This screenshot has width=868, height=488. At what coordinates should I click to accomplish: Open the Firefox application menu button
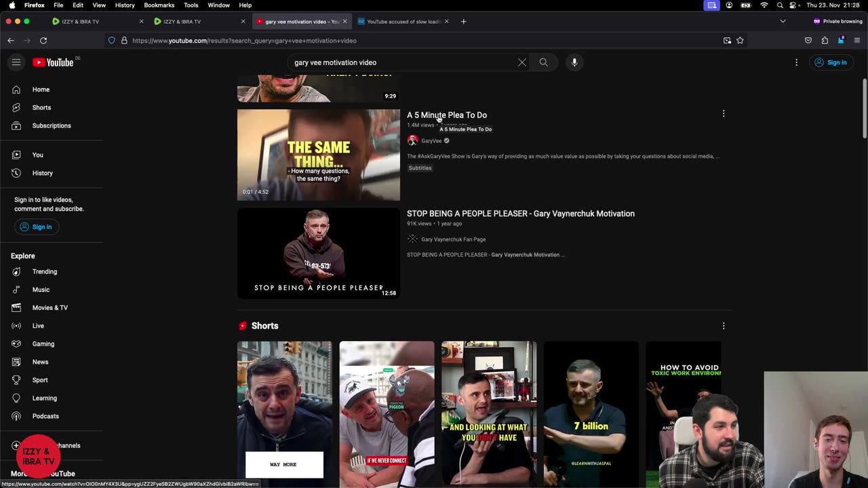pyautogui.click(x=857, y=41)
